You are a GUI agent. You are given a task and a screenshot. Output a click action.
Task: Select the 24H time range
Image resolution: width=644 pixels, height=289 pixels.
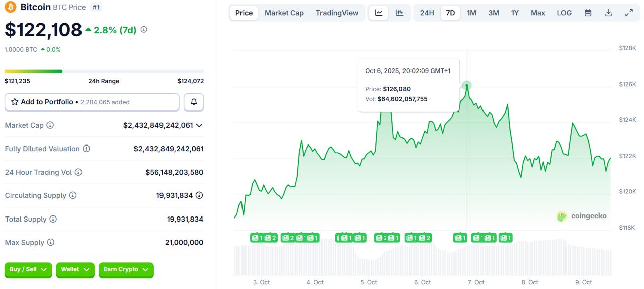coord(427,13)
